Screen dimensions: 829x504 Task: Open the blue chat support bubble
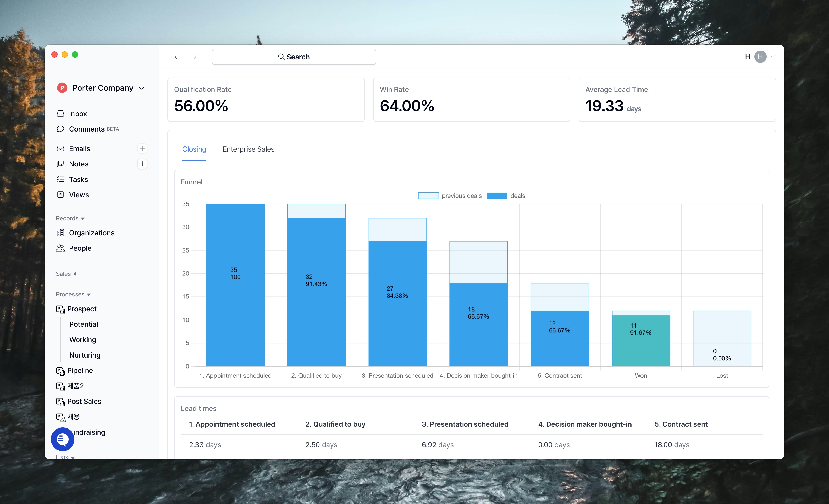(63, 439)
